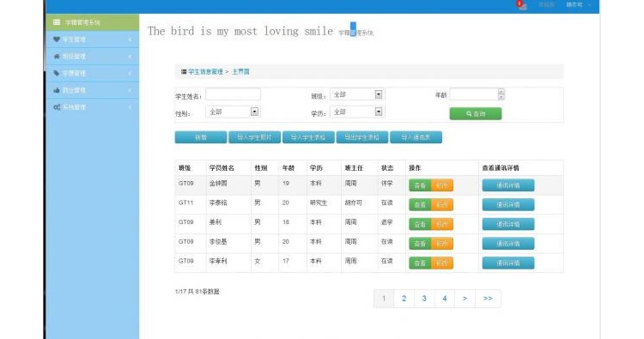Click the orange 修改 button in the 休学 row
The width and height of the screenshot is (644, 339).
point(442,185)
